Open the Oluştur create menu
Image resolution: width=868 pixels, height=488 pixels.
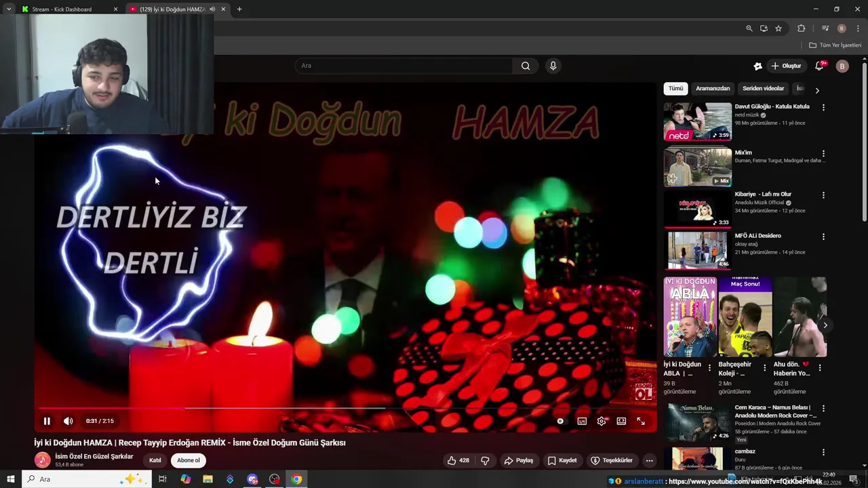pyautogui.click(x=787, y=66)
